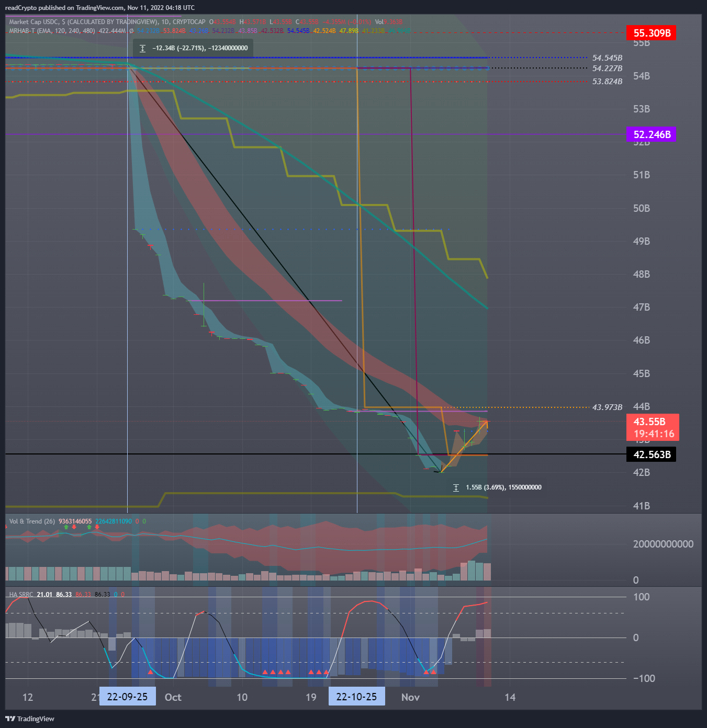
Task: Click the highlighted 22-10-25 date label
Action: click(356, 697)
